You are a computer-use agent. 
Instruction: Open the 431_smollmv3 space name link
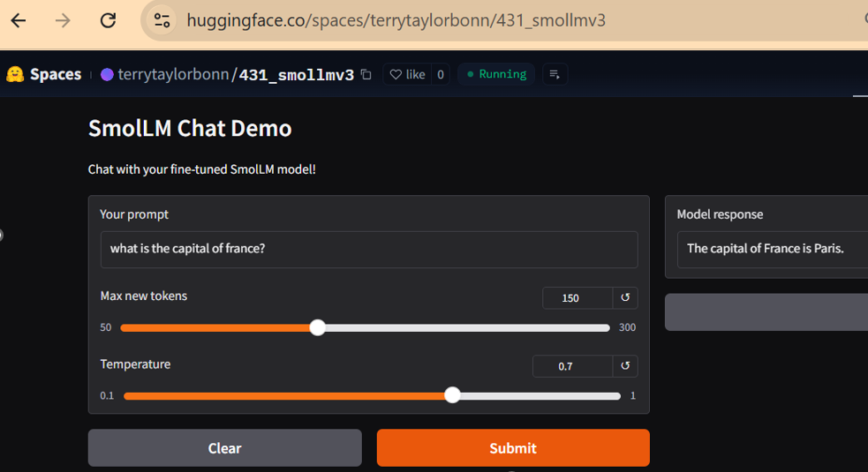coord(296,75)
